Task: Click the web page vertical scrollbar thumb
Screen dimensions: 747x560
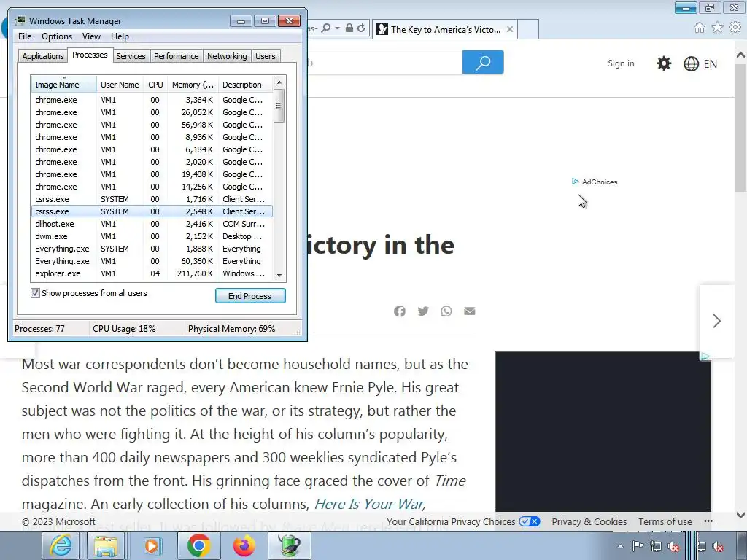Action: pyautogui.click(x=741, y=128)
